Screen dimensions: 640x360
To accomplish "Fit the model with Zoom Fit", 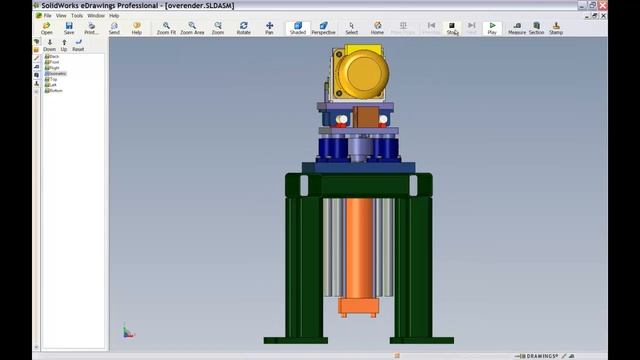I will click(x=166, y=28).
